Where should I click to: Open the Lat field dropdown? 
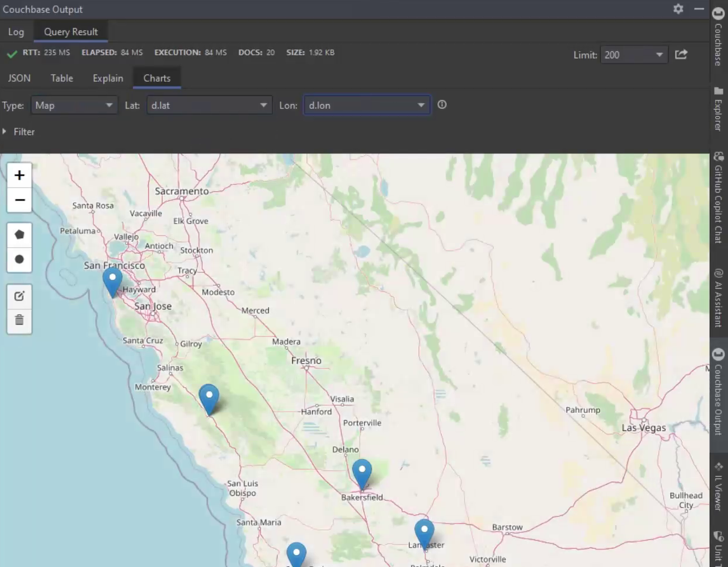click(209, 105)
